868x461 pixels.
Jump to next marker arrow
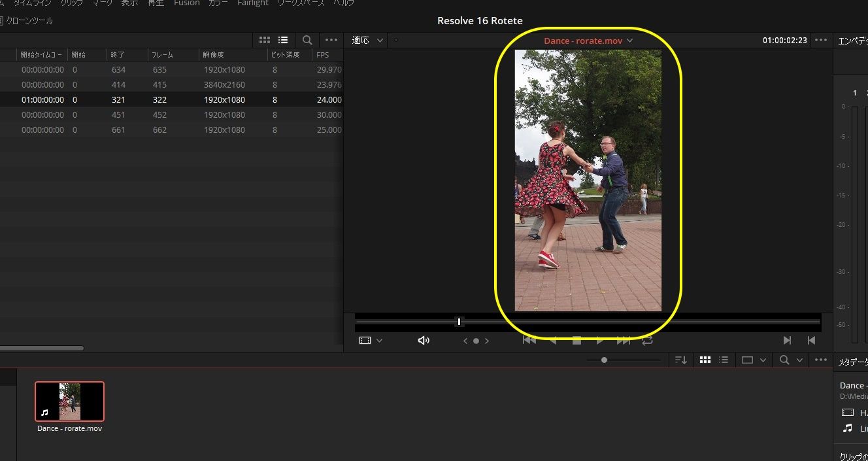(x=487, y=341)
